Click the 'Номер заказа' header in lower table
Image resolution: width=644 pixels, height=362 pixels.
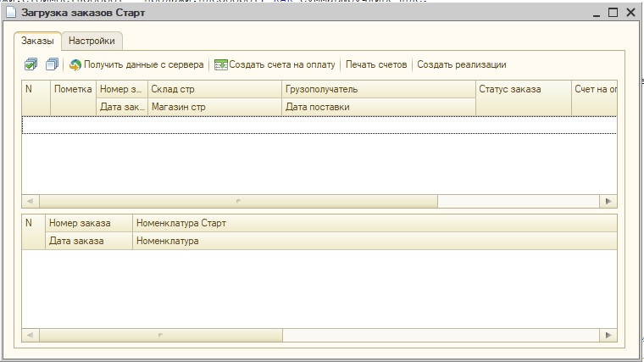point(89,223)
